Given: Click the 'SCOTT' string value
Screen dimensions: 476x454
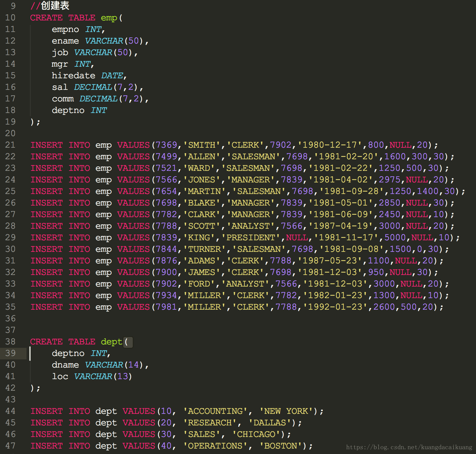Looking at the screenshot, I should point(202,226).
